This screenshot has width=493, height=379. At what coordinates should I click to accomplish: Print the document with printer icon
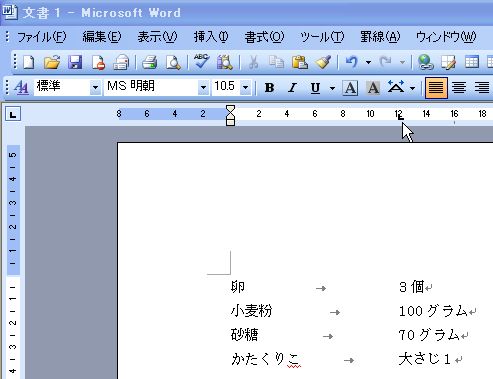pos(150,62)
